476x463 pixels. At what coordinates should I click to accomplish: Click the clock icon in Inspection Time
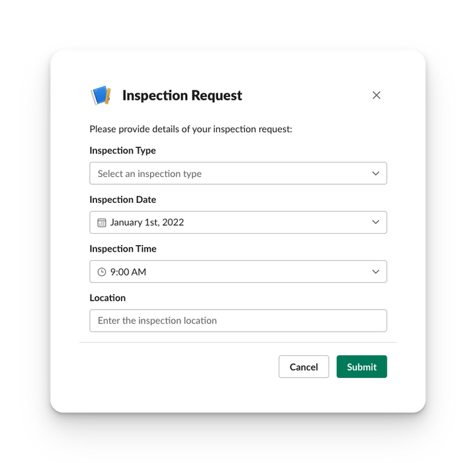[102, 271]
